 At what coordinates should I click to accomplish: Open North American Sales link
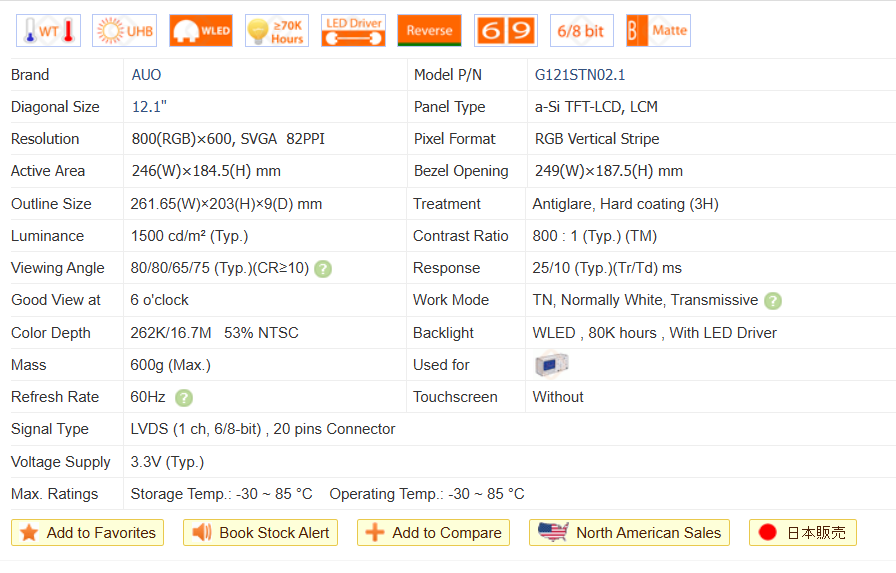629,533
